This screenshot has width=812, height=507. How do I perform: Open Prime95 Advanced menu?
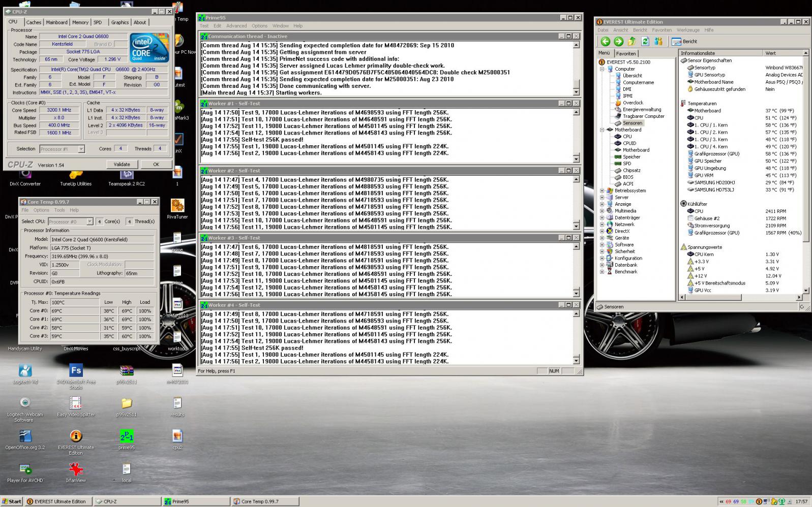click(236, 26)
